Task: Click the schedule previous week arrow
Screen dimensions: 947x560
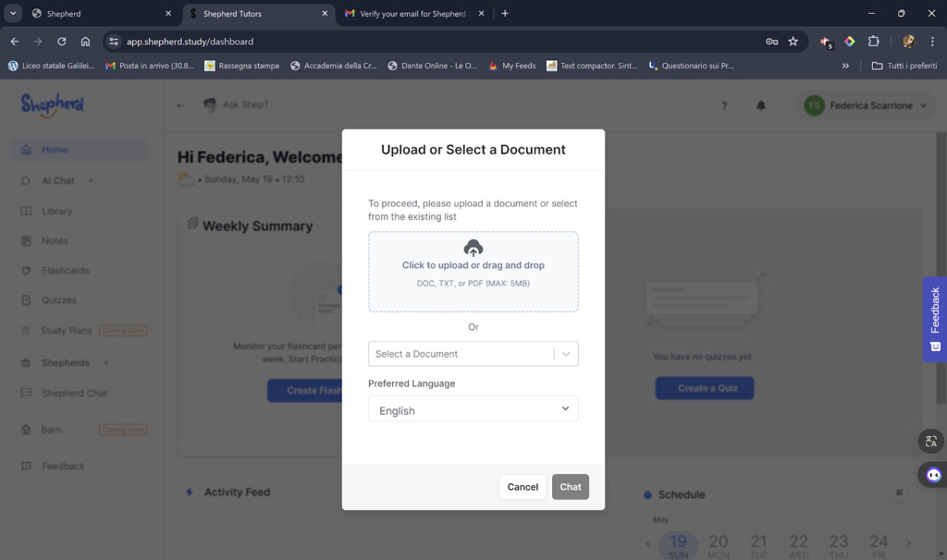Action: point(647,543)
